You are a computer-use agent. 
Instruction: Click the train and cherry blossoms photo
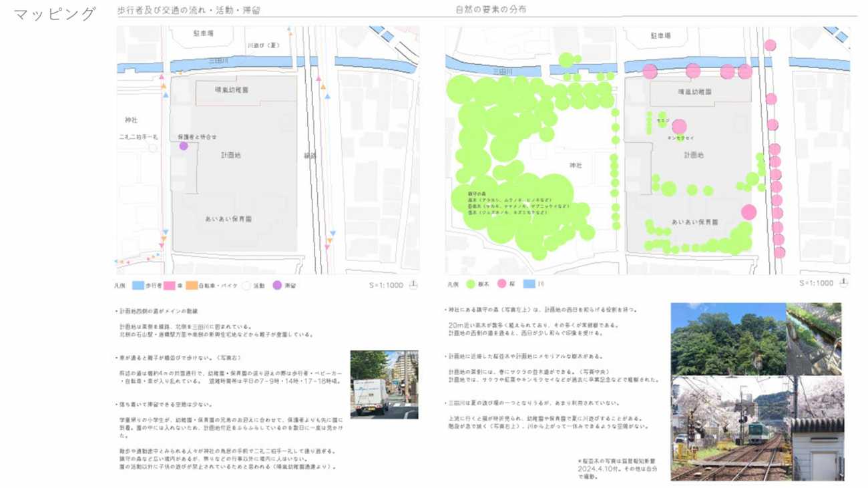pyautogui.click(x=731, y=429)
